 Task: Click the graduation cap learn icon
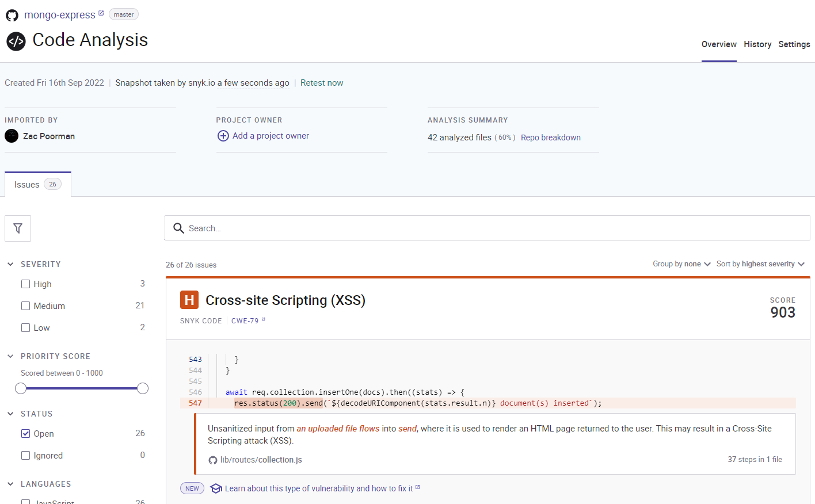(x=216, y=488)
